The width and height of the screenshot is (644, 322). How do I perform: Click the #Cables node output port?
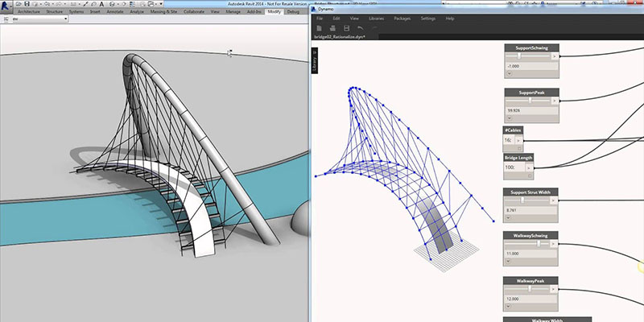click(518, 140)
